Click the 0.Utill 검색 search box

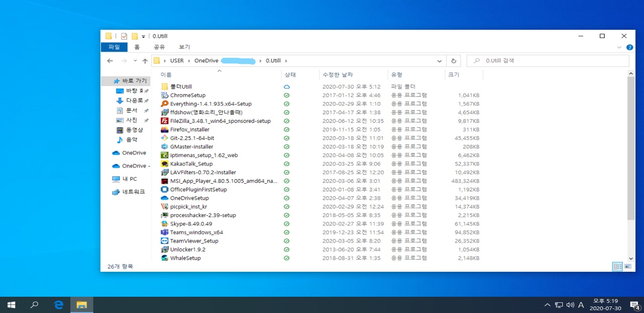548,61
